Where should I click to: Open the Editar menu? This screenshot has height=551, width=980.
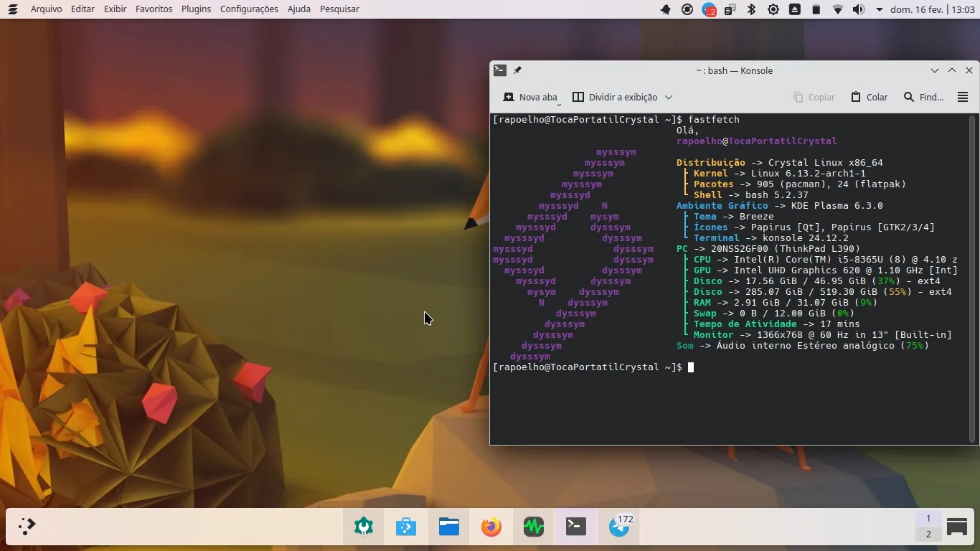coord(83,9)
